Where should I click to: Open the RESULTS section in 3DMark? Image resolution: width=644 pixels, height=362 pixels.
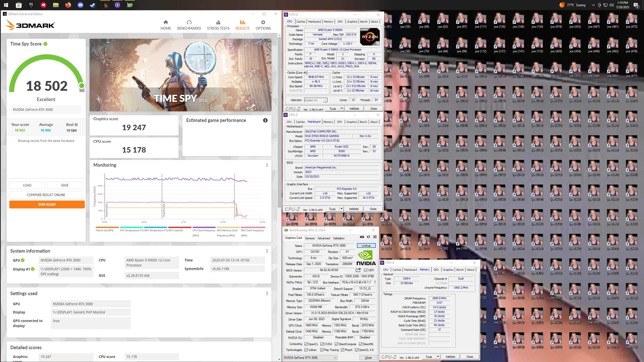[x=243, y=25]
